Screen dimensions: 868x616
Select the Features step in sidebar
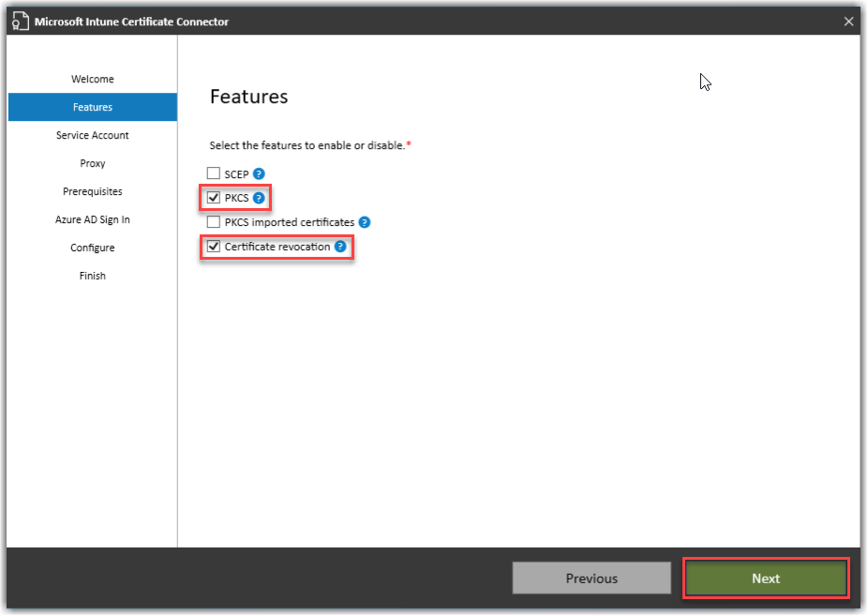(93, 107)
